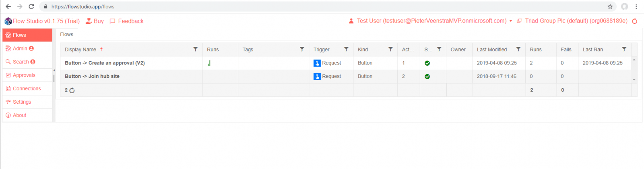Bookmark this page with the star icon

(610, 6)
